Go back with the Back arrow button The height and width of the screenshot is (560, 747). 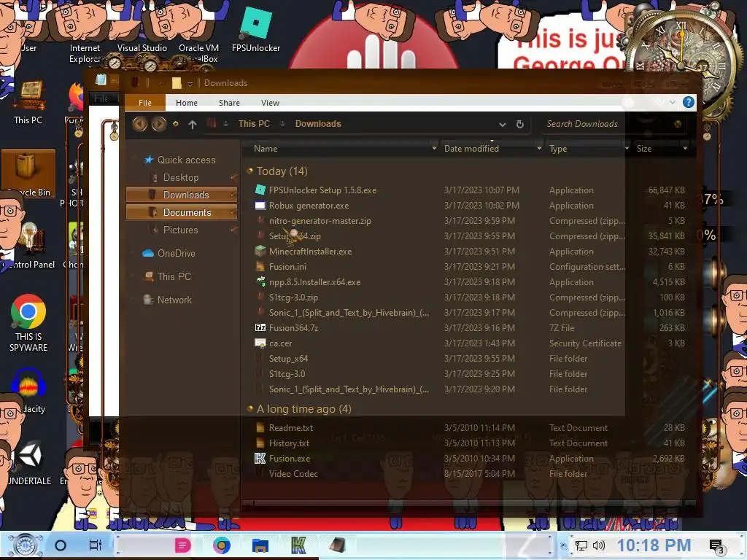tap(139, 124)
